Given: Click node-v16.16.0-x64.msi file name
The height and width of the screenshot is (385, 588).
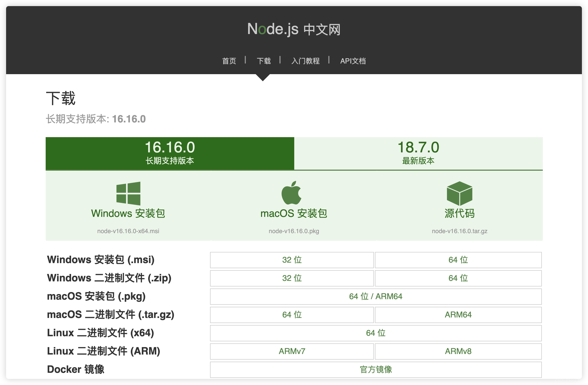Looking at the screenshot, I should pyautogui.click(x=128, y=231).
